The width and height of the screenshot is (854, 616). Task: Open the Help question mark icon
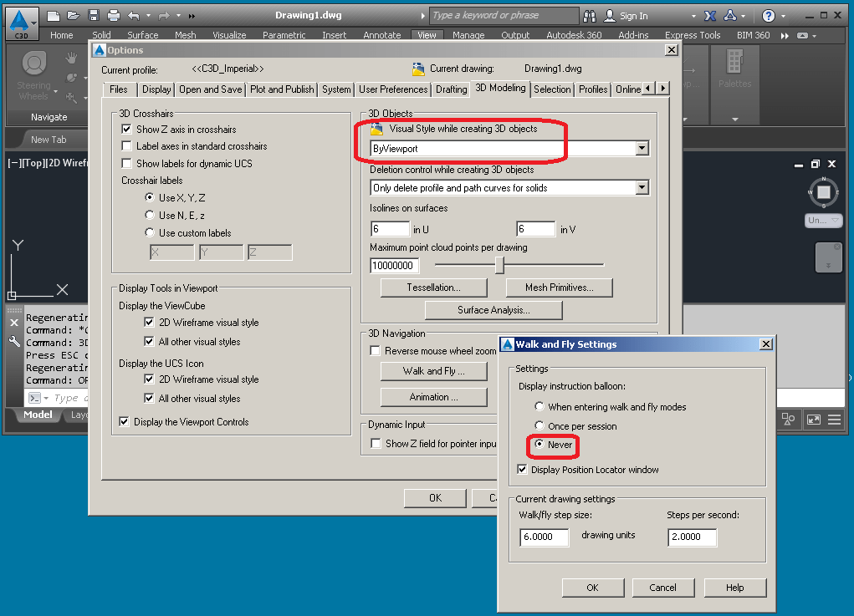click(x=769, y=16)
